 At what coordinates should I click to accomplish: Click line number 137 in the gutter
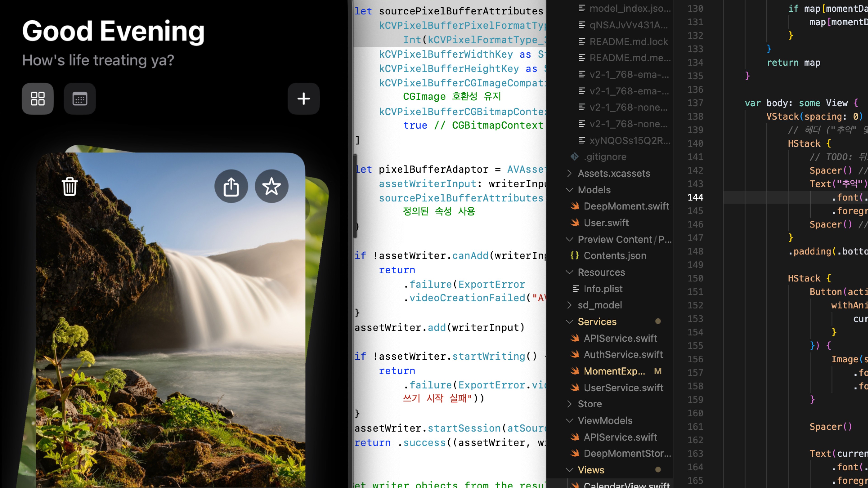point(695,103)
